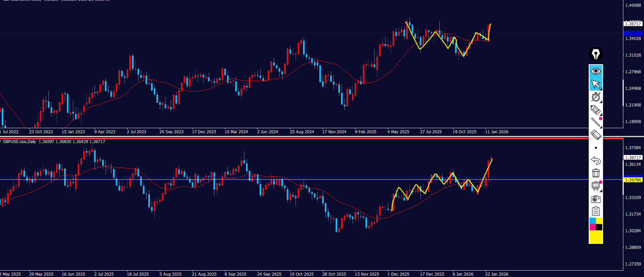Click the GBPUSD.raw,Daily chart title

point(19,142)
